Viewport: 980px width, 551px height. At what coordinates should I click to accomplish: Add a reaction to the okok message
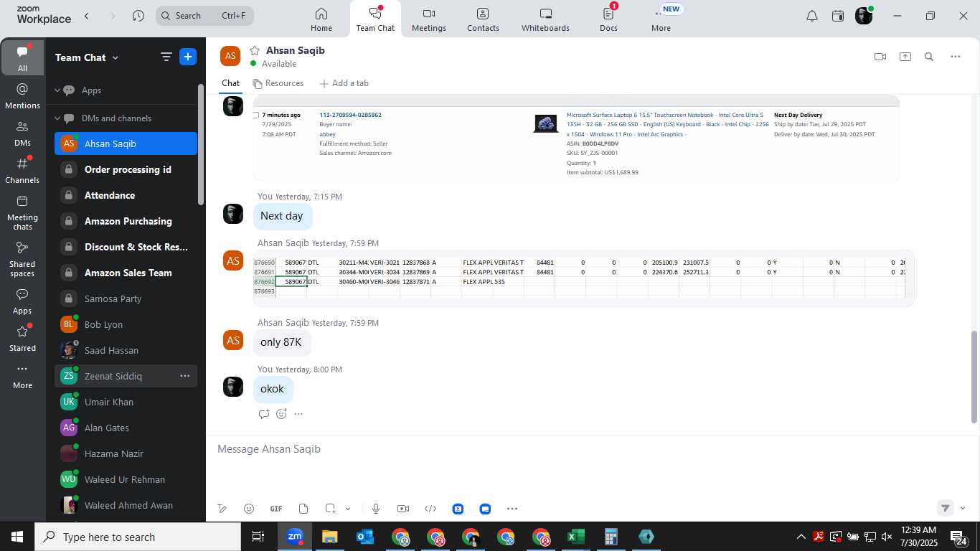[x=281, y=414]
